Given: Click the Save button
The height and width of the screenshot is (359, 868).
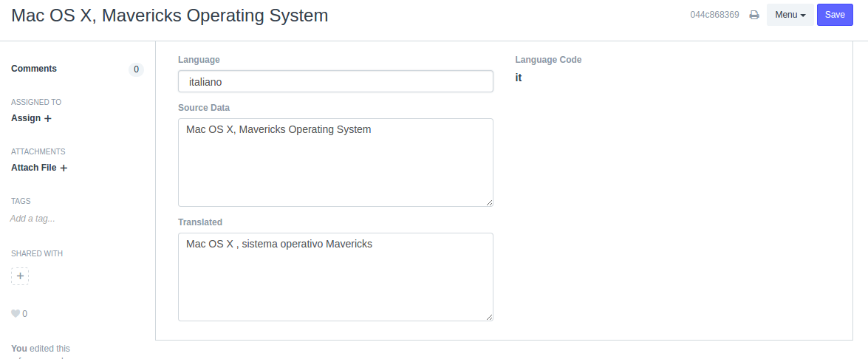Looking at the screenshot, I should (835, 15).
